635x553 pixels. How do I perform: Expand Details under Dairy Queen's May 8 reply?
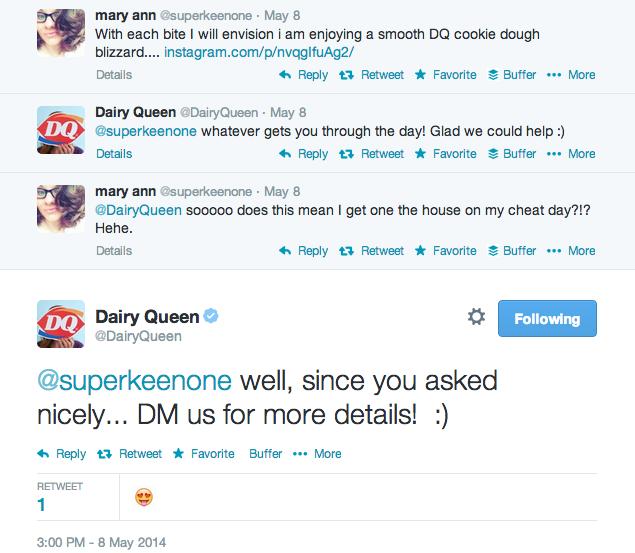point(114,154)
